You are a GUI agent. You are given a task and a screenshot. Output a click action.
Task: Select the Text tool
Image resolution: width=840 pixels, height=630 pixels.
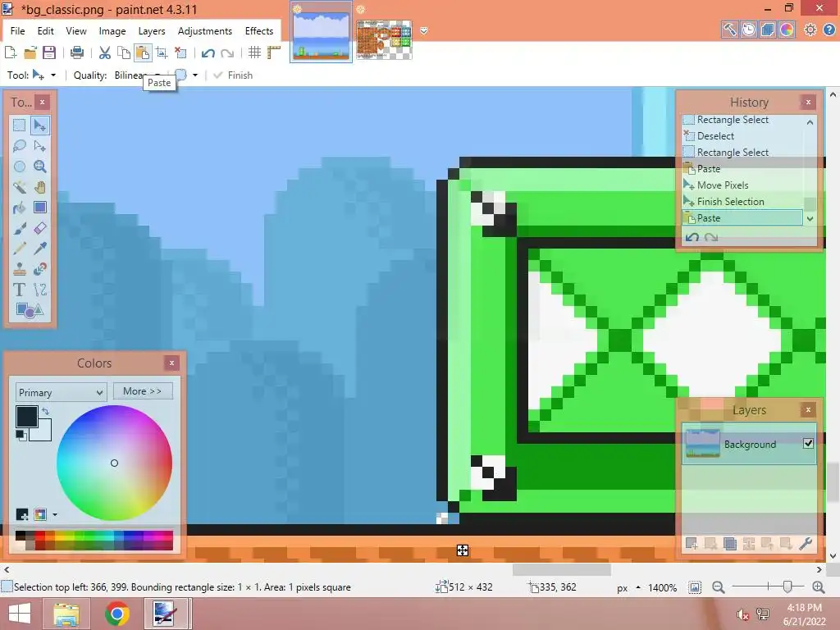20,290
